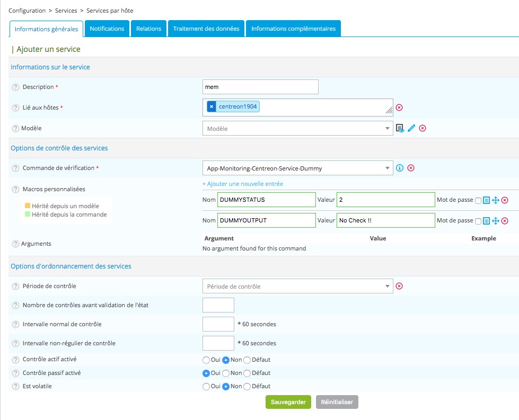Select Oui for Contrôle actif activé
Image resolution: width=519 pixels, height=420 pixels.
206,360
